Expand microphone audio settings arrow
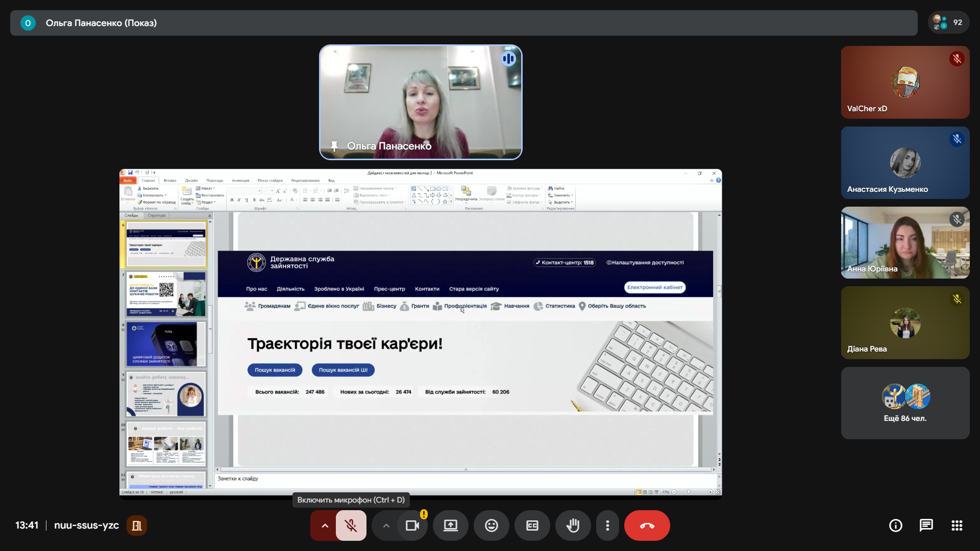The width and height of the screenshot is (980, 551). point(325,525)
